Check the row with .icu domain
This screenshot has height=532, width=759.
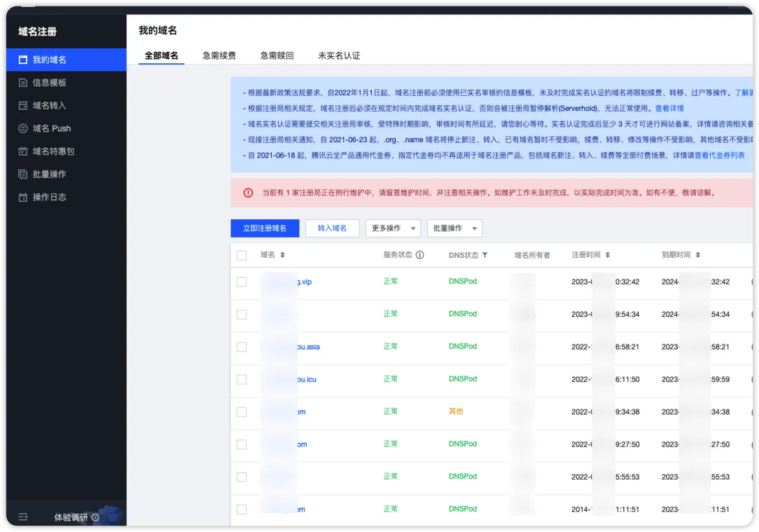(x=242, y=380)
